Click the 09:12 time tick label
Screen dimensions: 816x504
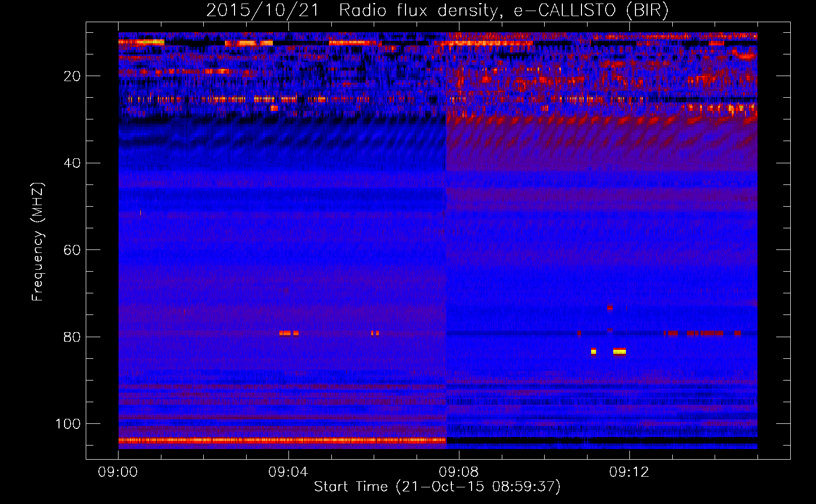pos(629,472)
